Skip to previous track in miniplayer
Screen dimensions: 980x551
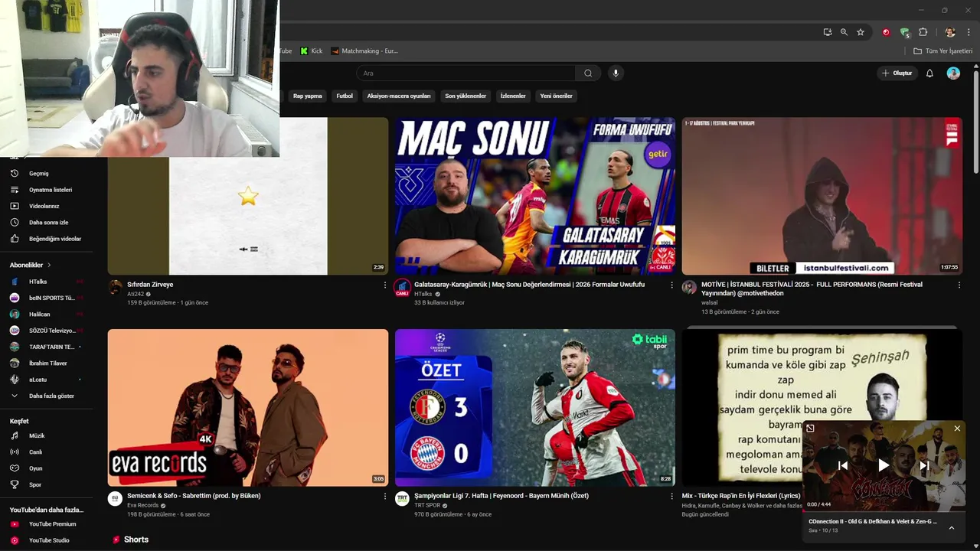coord(843,465)
